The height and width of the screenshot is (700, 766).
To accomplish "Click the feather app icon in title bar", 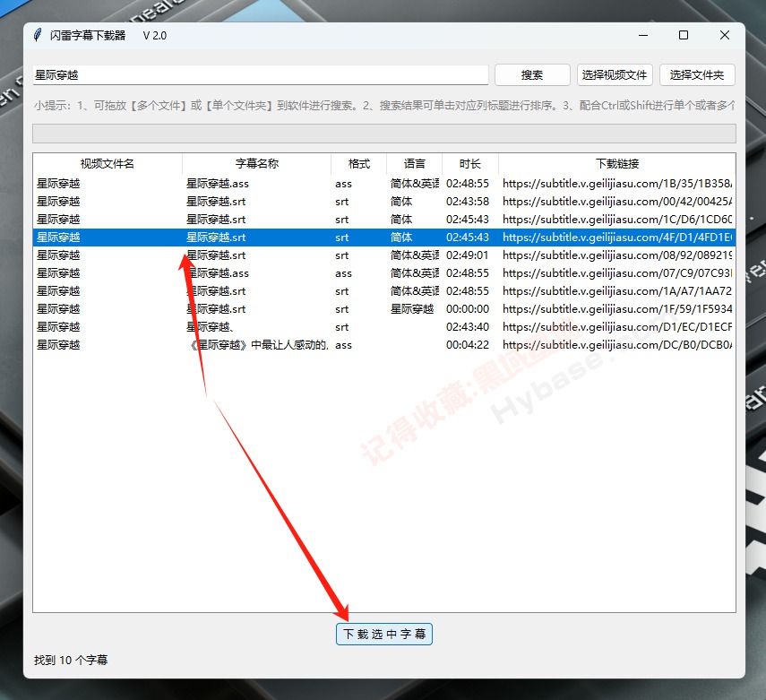I will click(38, 35).
